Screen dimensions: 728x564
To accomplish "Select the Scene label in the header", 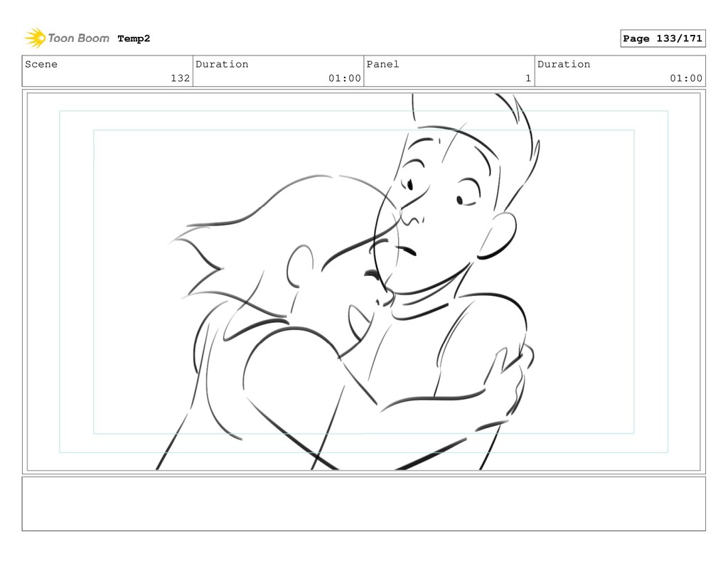I will [41, 64].
